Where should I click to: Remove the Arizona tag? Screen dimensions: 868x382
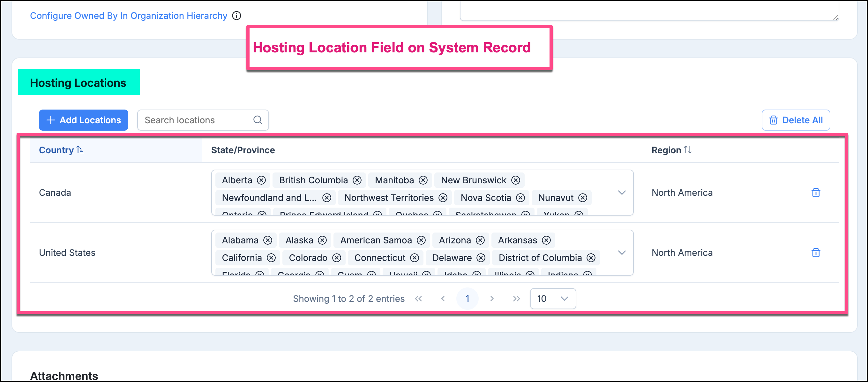tap(480, 240)
